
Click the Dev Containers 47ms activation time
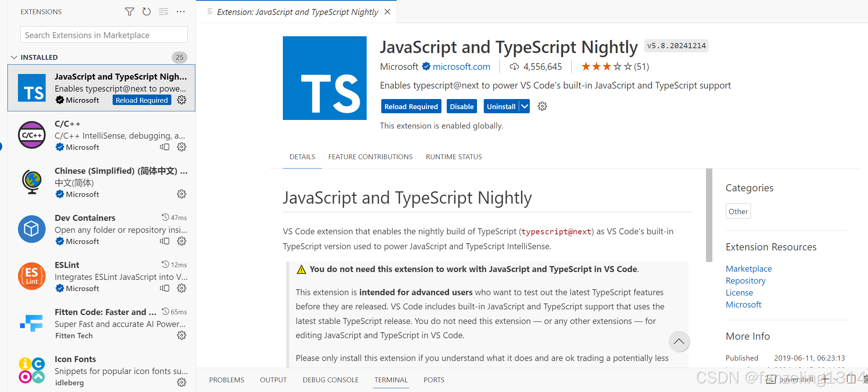[x=174, y=217]
